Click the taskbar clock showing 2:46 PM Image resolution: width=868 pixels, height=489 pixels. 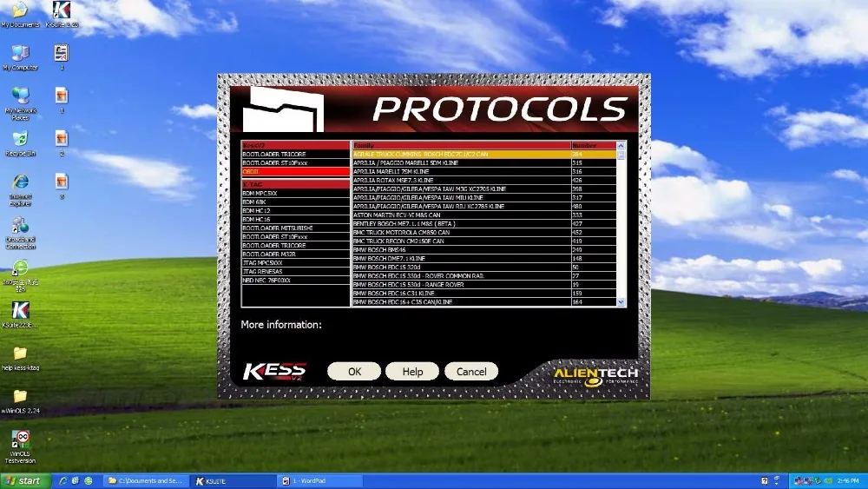(848, 480)
